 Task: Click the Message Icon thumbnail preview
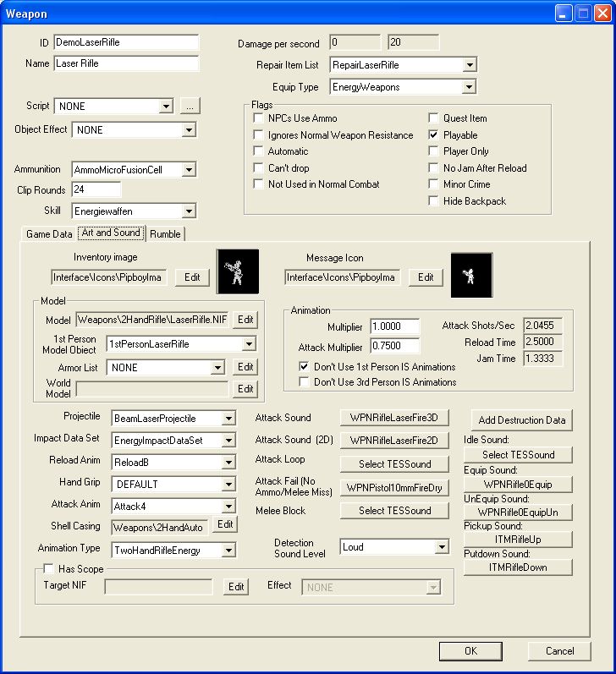[472, 275]
